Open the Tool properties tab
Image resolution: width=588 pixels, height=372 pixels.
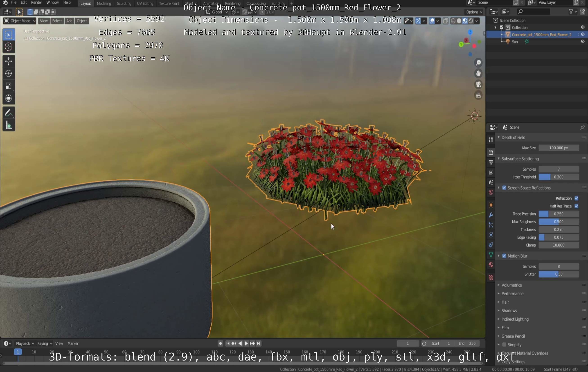click(x=491, y=140)
